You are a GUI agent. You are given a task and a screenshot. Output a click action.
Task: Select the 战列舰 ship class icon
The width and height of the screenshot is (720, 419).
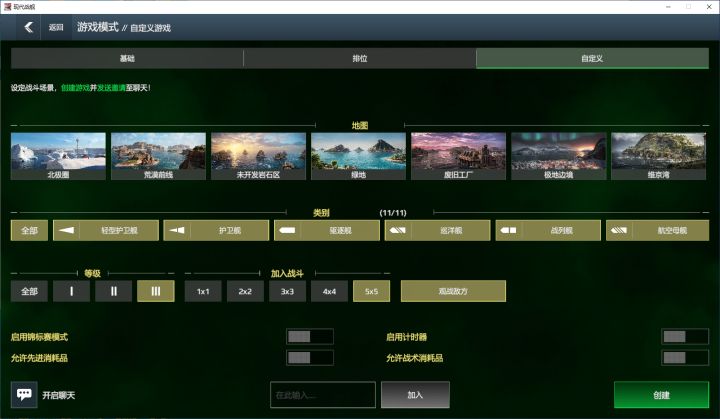(508, 230)
